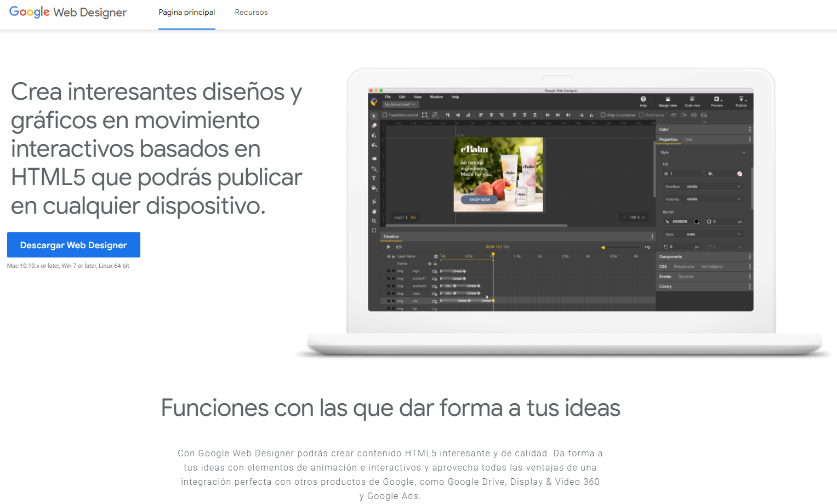Select the Zoom magnifier tool in toolbox
Screen dimensions: 837x504
point(374,221)
